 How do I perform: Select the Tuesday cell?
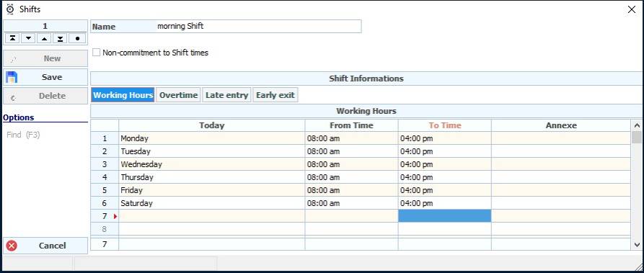click(x=211, y=151)
